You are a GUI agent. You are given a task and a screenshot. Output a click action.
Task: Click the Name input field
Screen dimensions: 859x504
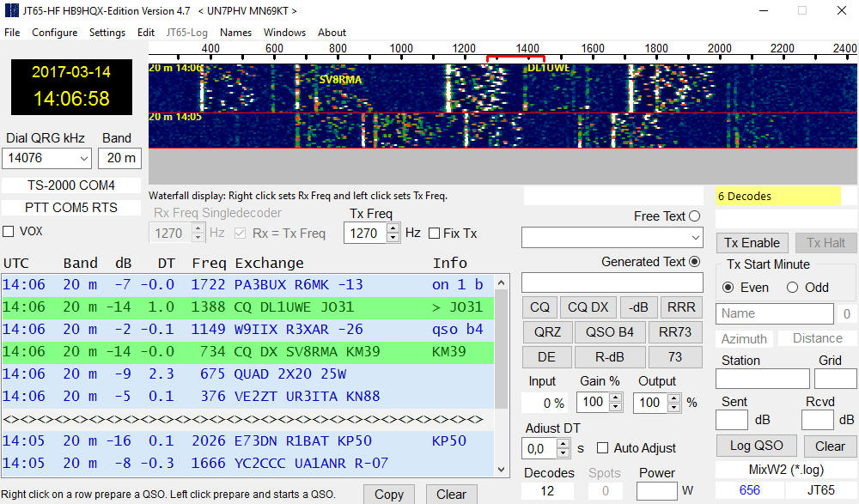pyautogui.click(x=775, y=314)
